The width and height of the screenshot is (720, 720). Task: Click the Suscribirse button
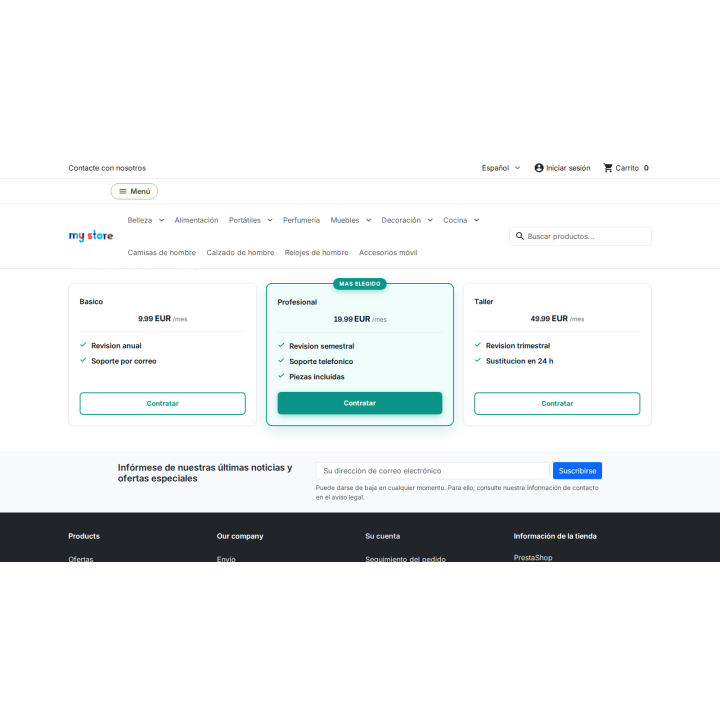tap(577, 471)
